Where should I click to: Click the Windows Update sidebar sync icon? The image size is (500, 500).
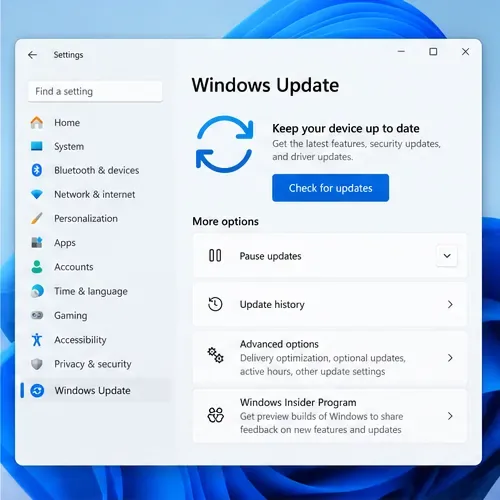pyautogui.click(x=37, y=390)
